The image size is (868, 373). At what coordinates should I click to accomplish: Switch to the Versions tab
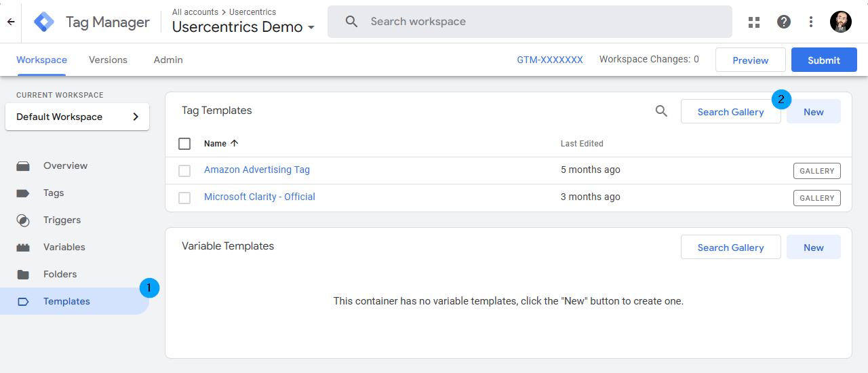pyautogui.click(x=108, y=60)
